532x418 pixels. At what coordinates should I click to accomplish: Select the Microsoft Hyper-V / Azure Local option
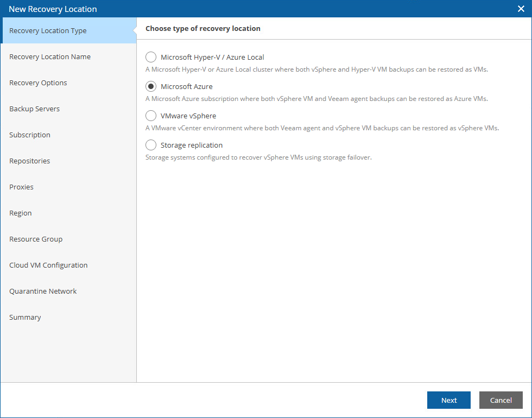(x=151, y=57)
